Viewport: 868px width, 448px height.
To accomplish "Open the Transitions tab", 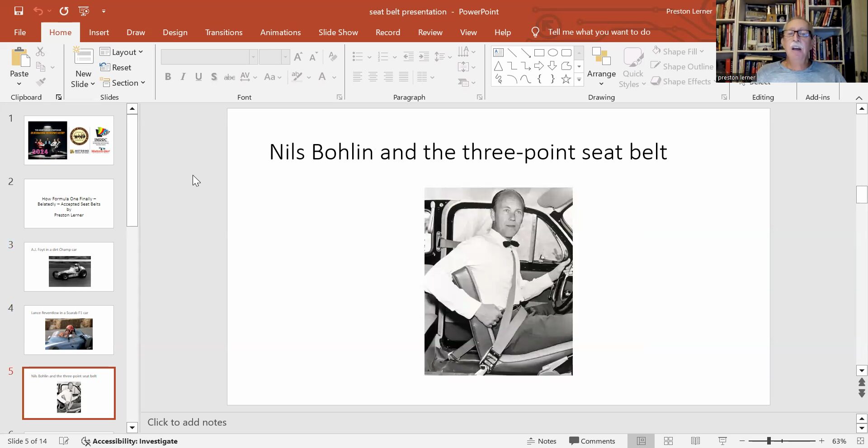I will point(224,32).
